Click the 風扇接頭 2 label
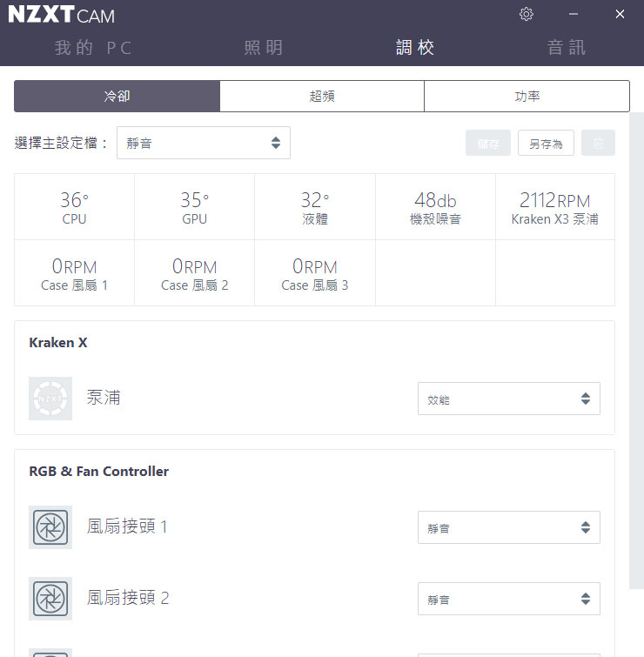 pyautogui.click(x=128, y=598)
